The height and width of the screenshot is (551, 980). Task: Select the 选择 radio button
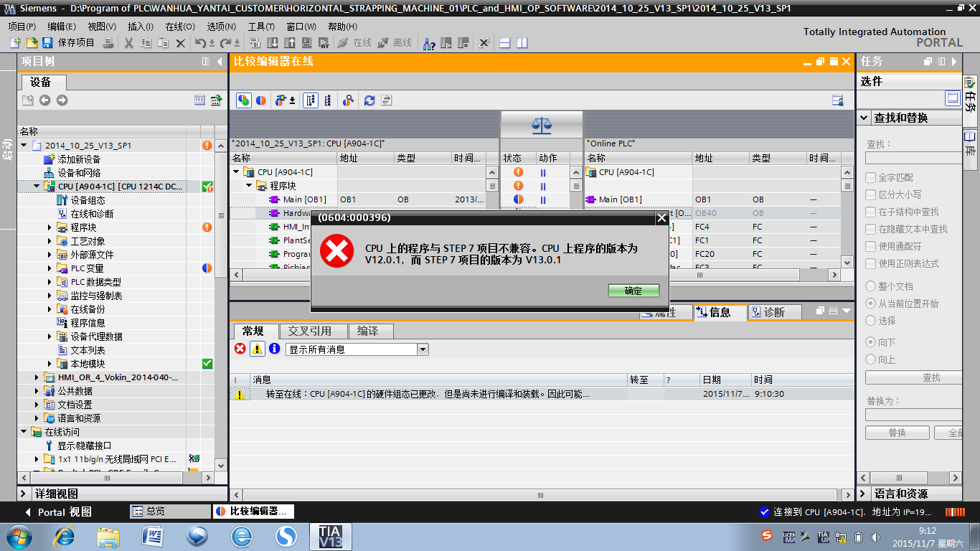point(871,321)
